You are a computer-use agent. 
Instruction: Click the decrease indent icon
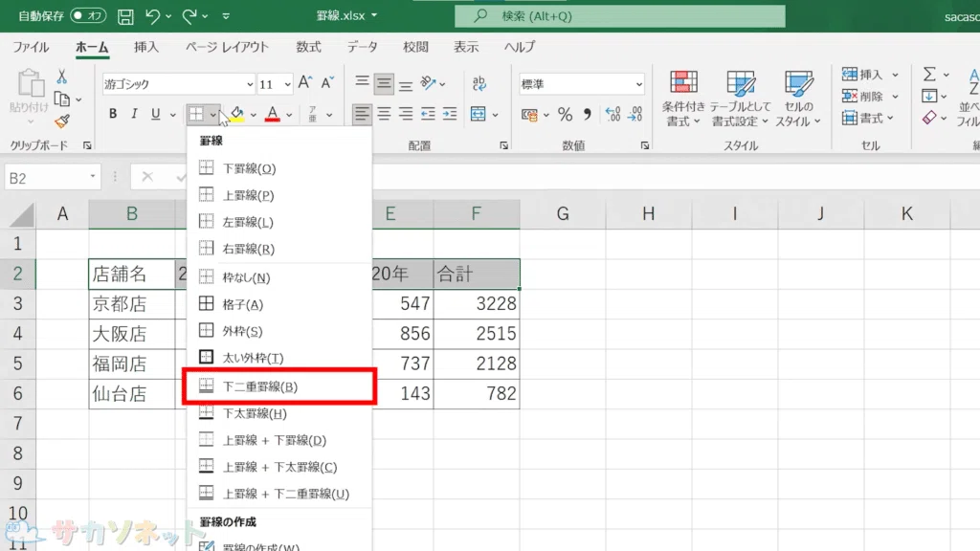[x=428, y=114]
